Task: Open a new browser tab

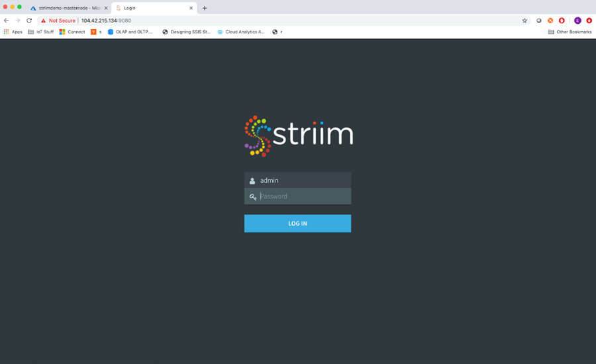Action: [205, 8]
